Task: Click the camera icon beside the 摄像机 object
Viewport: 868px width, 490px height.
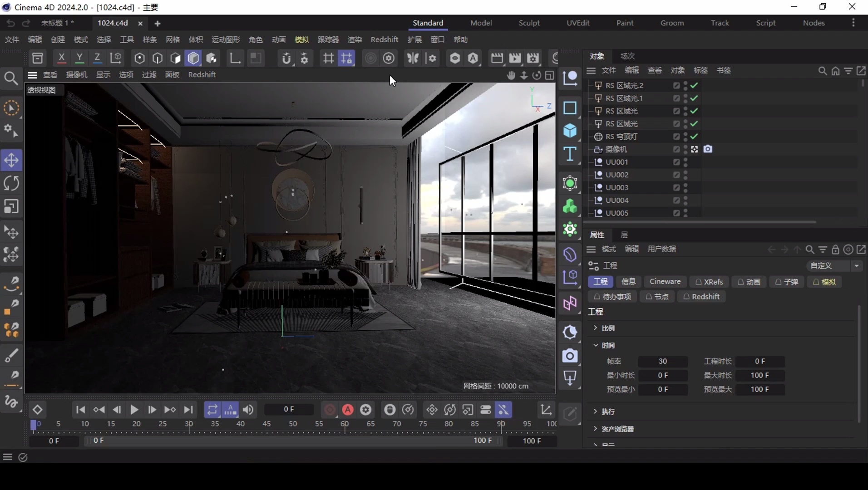Action: pyautogui.click(x=709, y=149)
